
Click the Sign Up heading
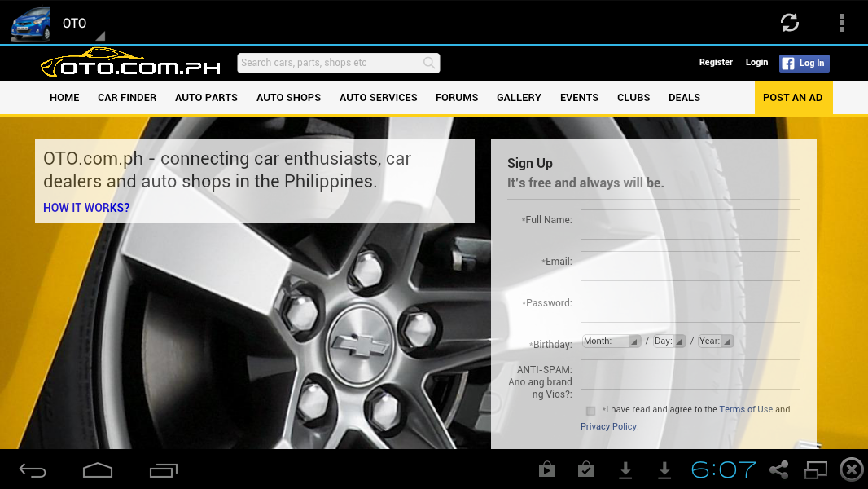(x=530, y=163)
